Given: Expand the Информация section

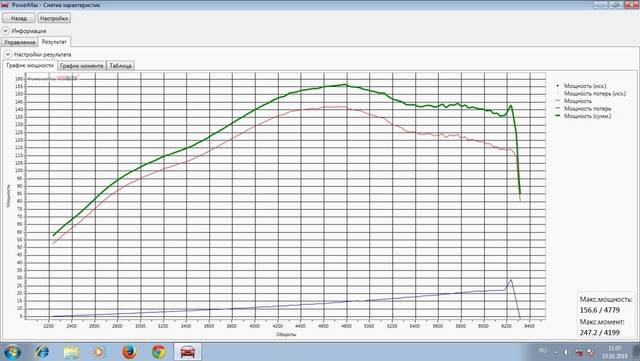Looking at the screenshot, I should (5, 31).
